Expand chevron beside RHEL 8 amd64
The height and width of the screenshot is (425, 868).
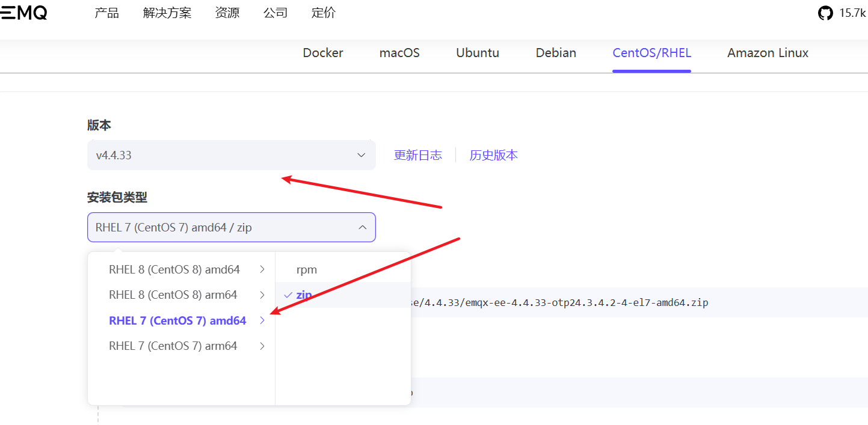[262, 269]
